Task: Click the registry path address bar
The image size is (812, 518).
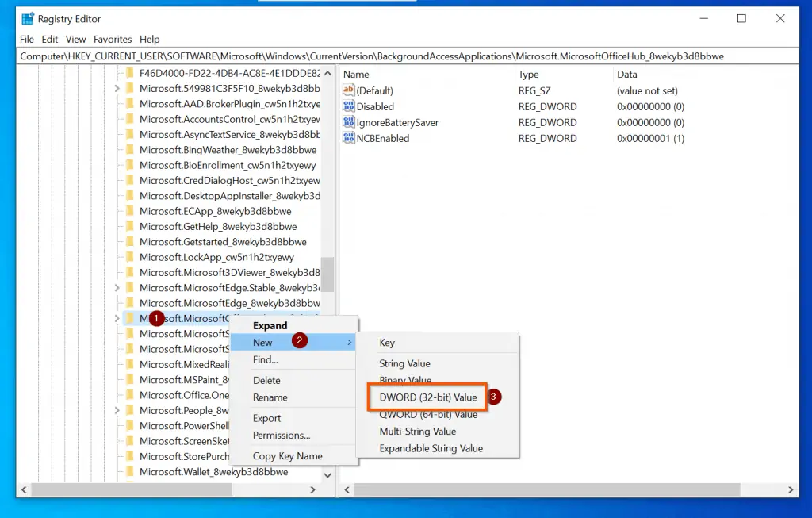Action: (396, 56)
